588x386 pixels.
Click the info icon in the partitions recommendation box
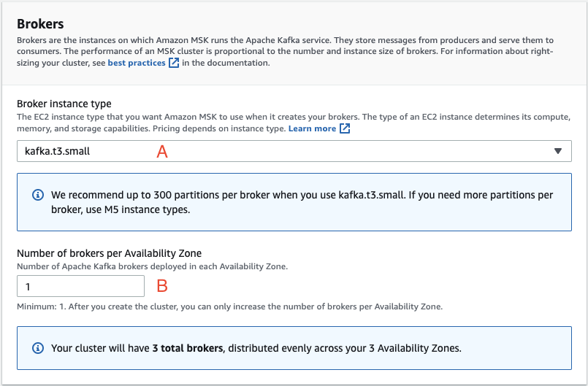(37, 196)
